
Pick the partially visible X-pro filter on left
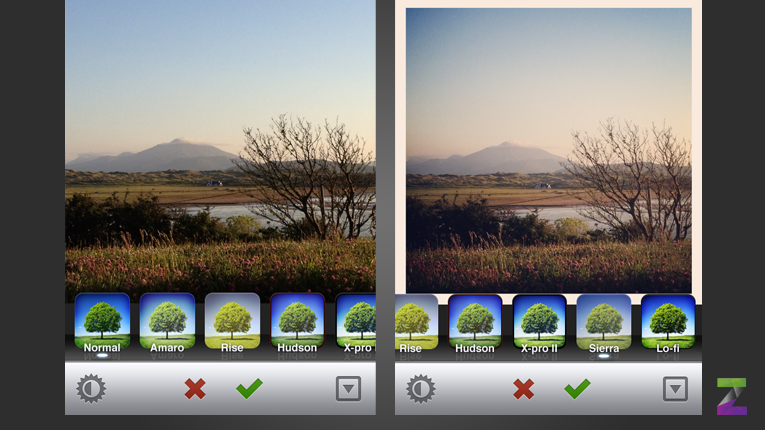point(356,323)
